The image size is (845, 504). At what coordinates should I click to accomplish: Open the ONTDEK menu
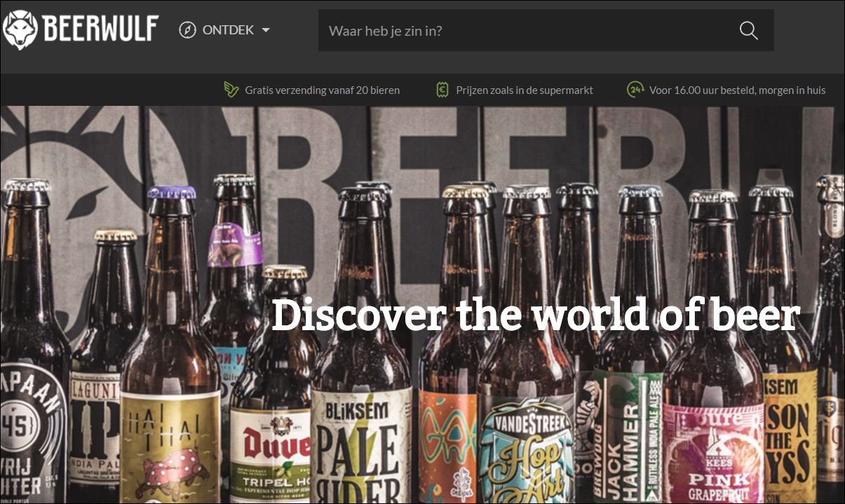coord(227,30)
